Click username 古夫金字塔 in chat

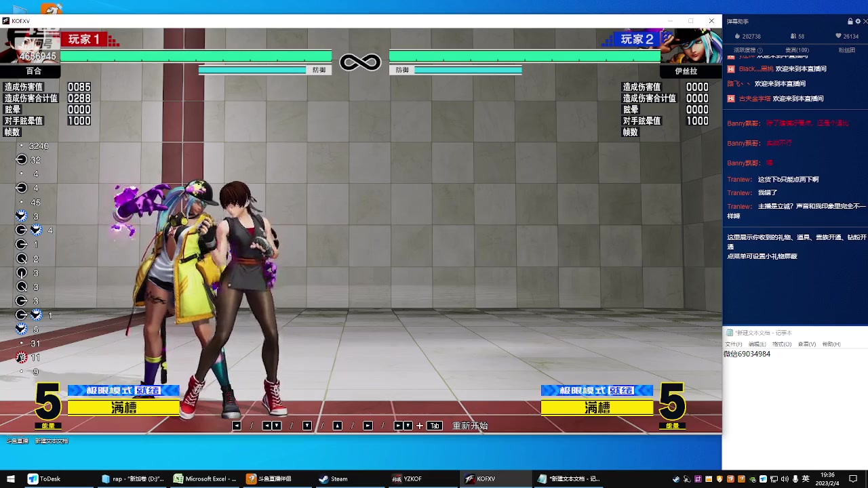(755, 99)
